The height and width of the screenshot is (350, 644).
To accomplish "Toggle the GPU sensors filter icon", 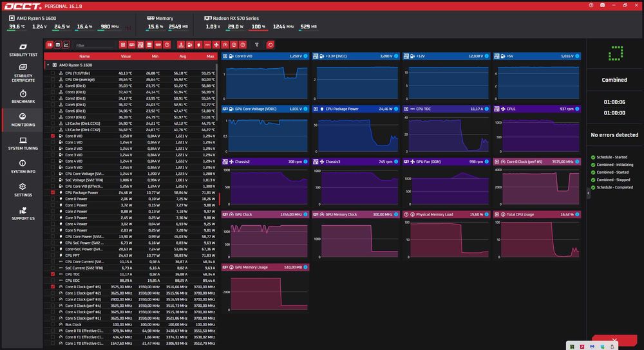I will point(131,45).
